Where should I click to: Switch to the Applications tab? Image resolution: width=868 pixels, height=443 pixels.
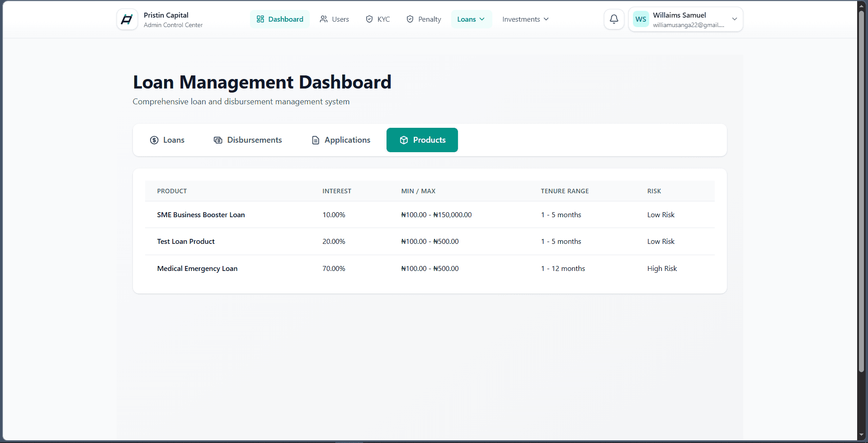(x=341, y=140)
